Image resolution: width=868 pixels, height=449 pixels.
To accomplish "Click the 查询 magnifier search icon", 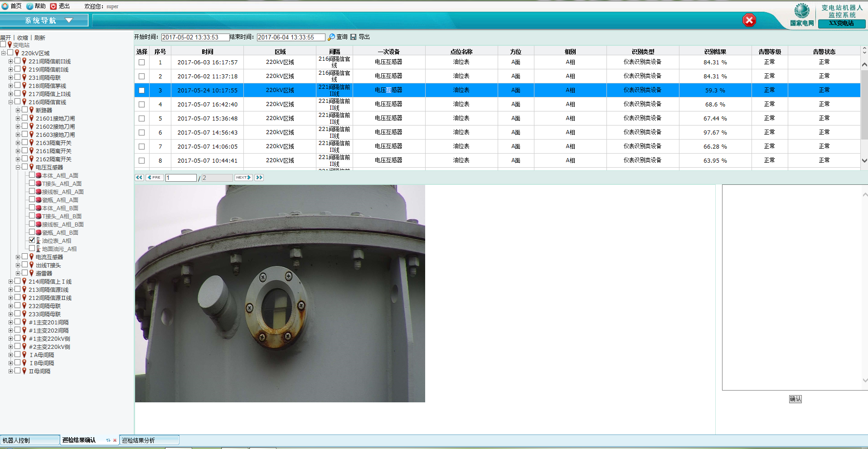I will point(331,37).
